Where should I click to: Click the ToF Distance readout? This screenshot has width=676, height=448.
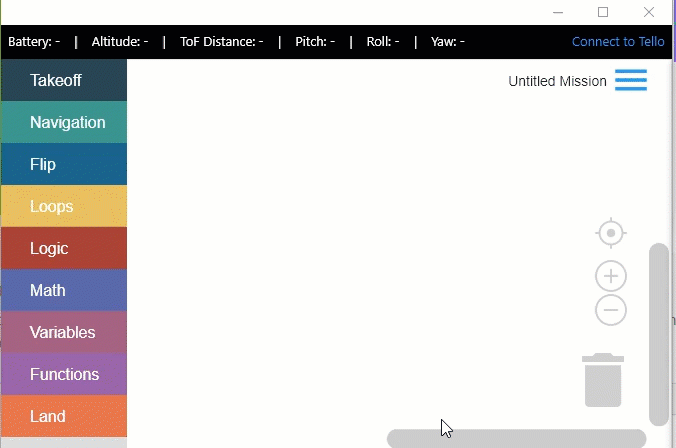click(x=222, y=42)
